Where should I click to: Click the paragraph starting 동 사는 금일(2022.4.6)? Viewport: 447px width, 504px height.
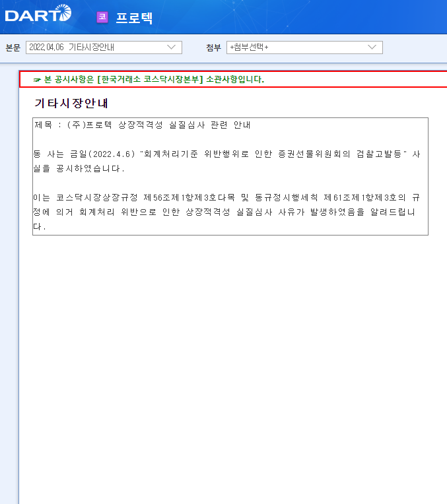coord(226,161)
